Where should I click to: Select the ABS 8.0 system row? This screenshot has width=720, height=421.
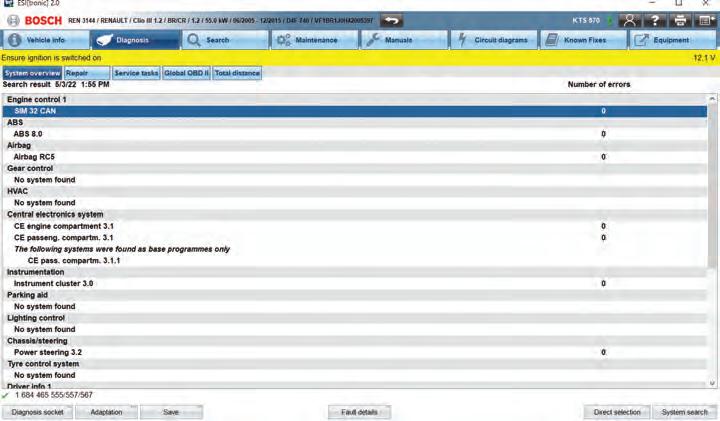(x=354, y=134)
